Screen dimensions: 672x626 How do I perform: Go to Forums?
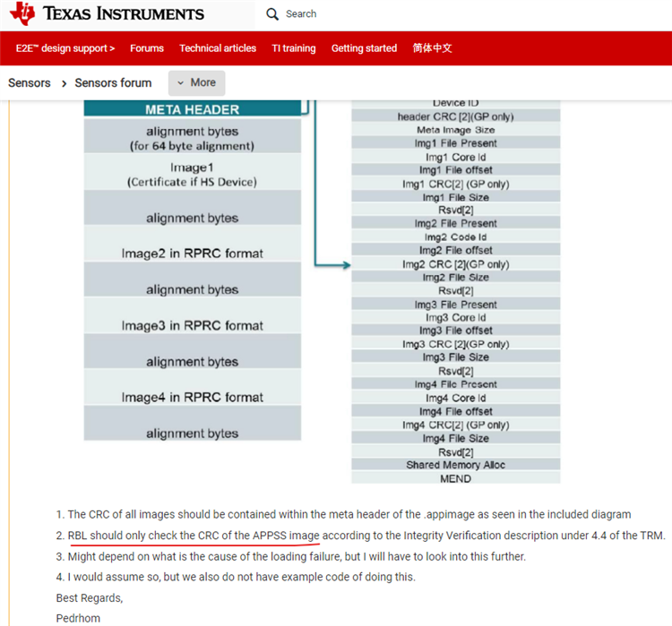[147, 48]
